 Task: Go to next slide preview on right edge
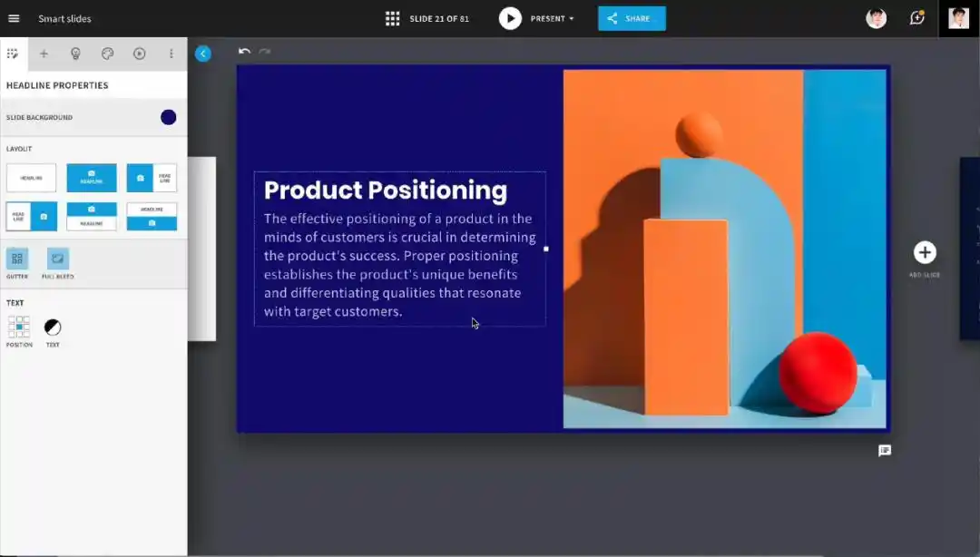click(970, 249)
